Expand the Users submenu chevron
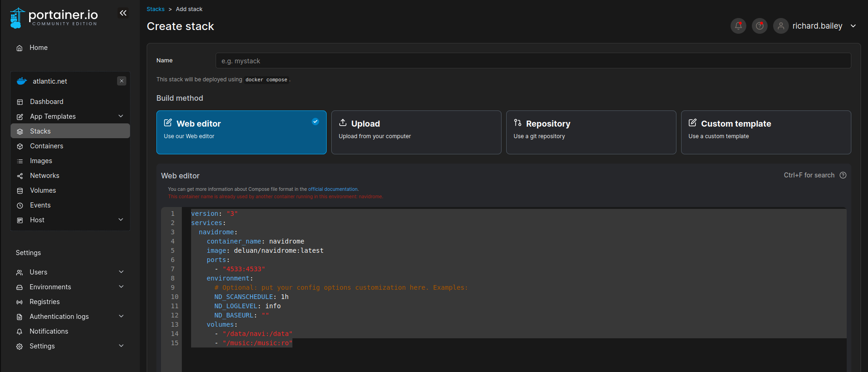Viewport: 868px width, 372px height. (121, 272)
